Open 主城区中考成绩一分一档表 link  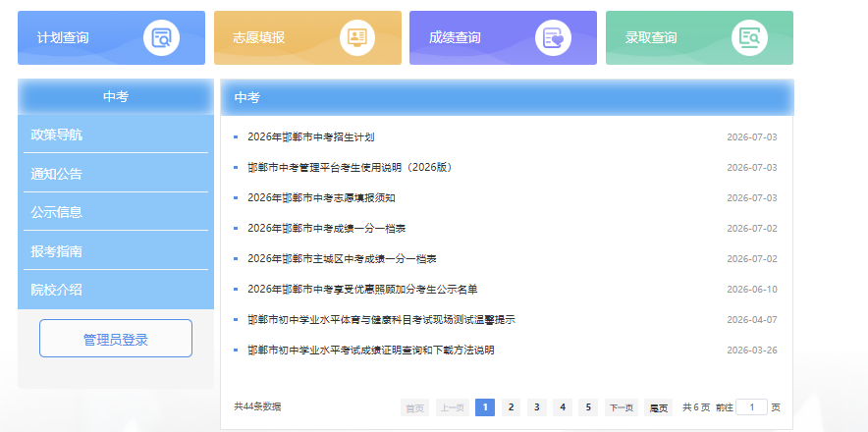pos(342,258)
